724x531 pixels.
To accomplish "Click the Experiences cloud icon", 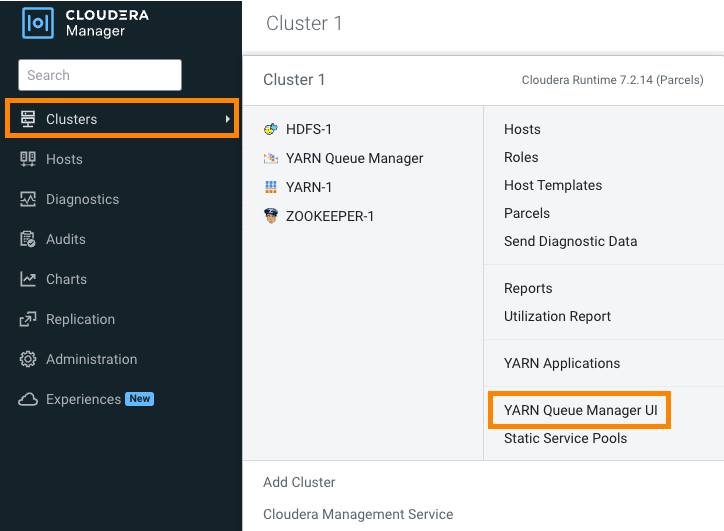I will (x=28, y=399).
